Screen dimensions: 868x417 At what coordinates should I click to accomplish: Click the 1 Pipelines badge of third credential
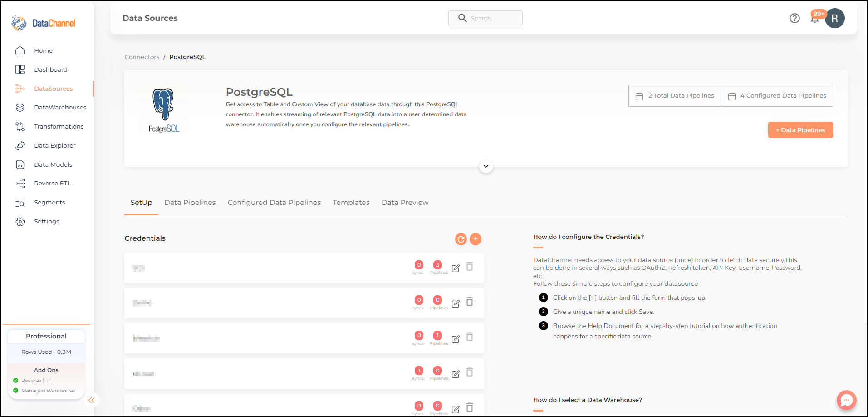tap(438, 335)
